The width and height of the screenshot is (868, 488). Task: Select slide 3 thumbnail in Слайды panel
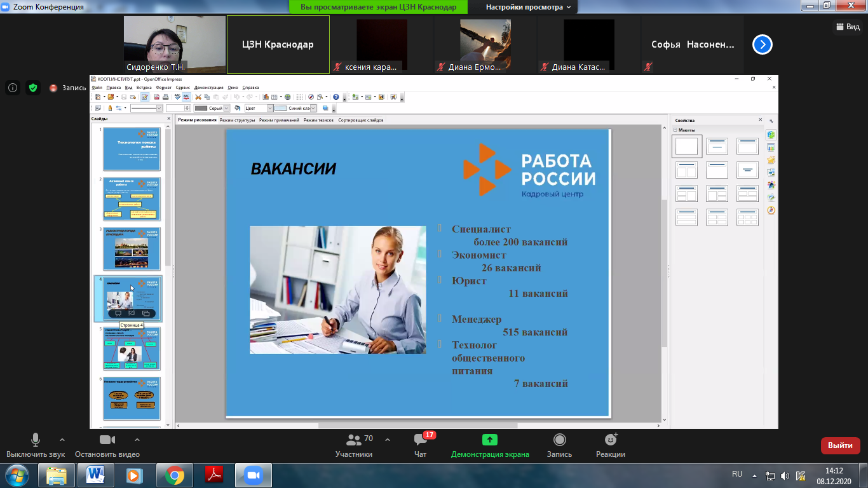132,248
